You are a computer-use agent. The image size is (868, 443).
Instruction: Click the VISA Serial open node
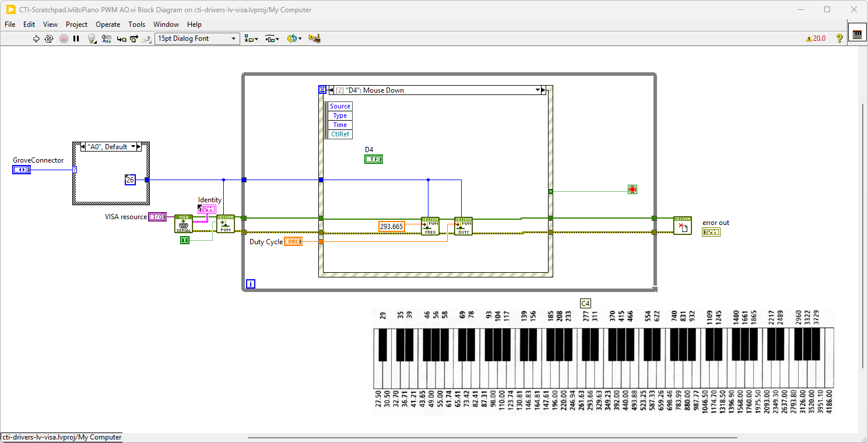[183, 224]
